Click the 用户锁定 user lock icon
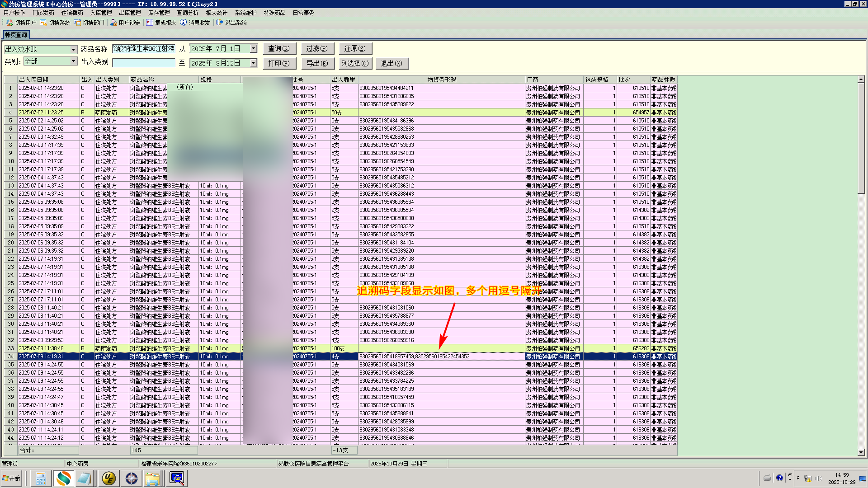Image resolution: width=868 pixels, height=488 pixels. (x=113, y=23)
